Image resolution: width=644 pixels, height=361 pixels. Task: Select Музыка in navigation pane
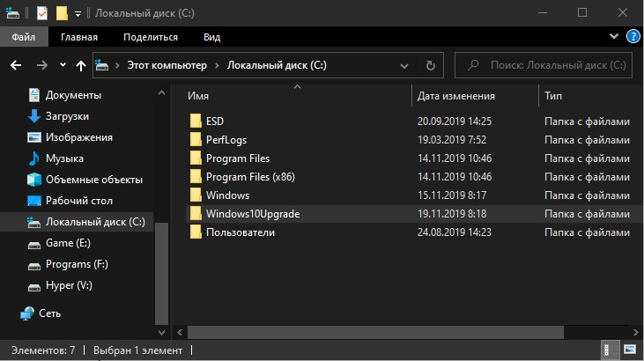pyautogui.click(x=64, y=158)
